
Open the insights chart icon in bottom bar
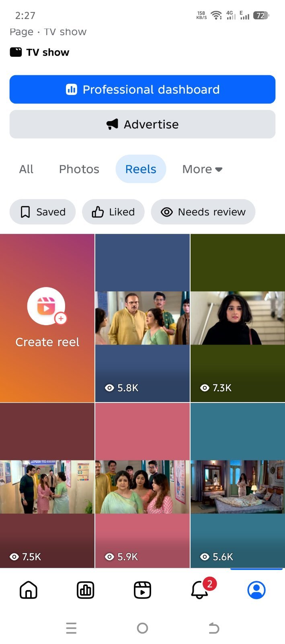[x=86, y=590]
